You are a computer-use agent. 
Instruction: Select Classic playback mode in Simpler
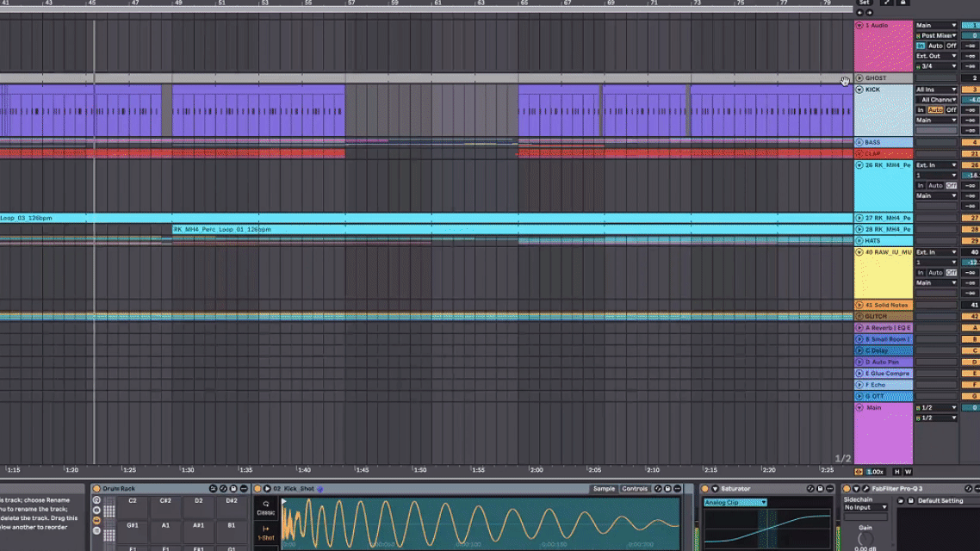pos(265,508)
